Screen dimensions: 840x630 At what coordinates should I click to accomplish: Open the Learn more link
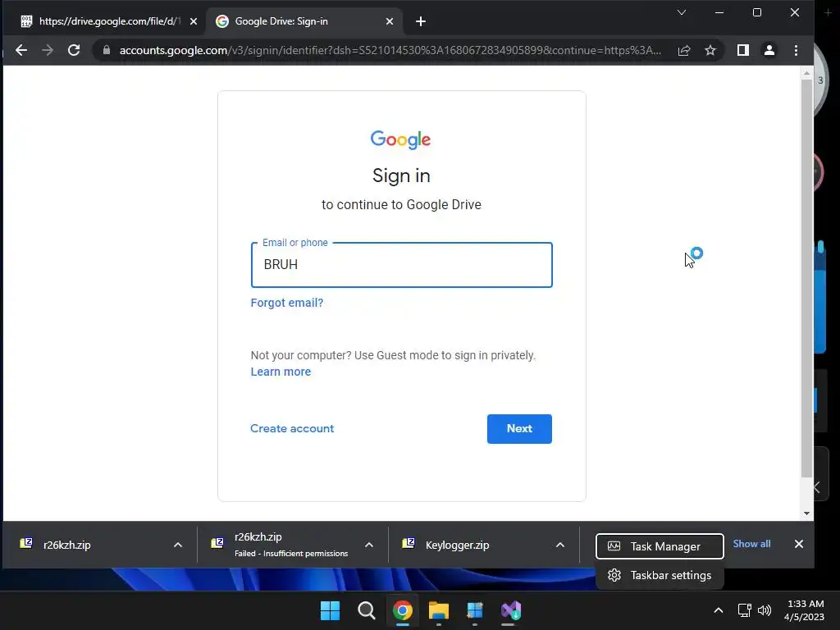point(281,372)
